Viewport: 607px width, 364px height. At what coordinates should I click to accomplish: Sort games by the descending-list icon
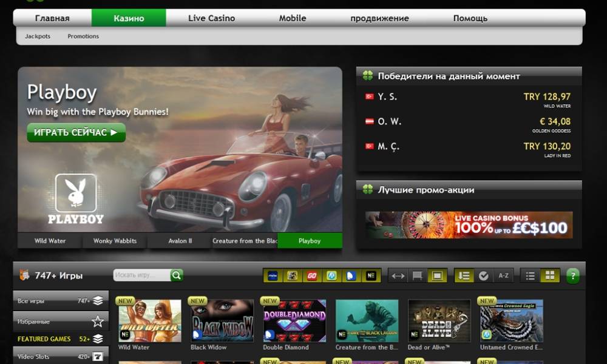[x=464, y=276]
